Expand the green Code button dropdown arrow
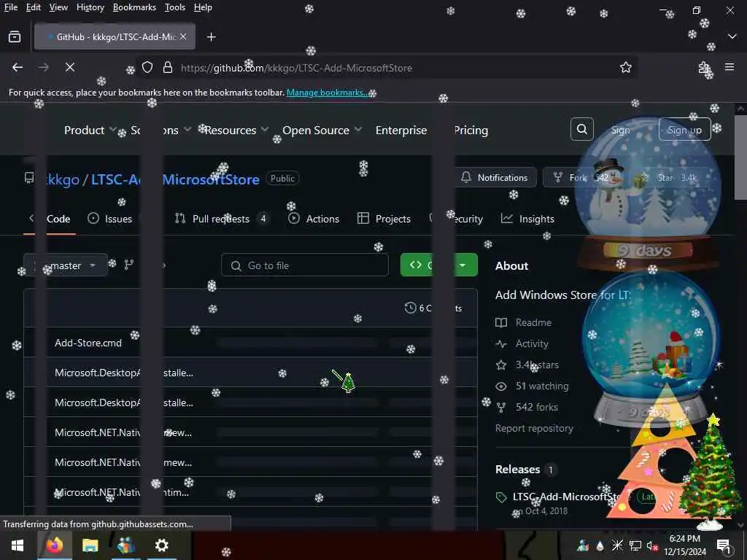This screenshot has height=560, width=747. pyautogui.click(x=463, y=265)
